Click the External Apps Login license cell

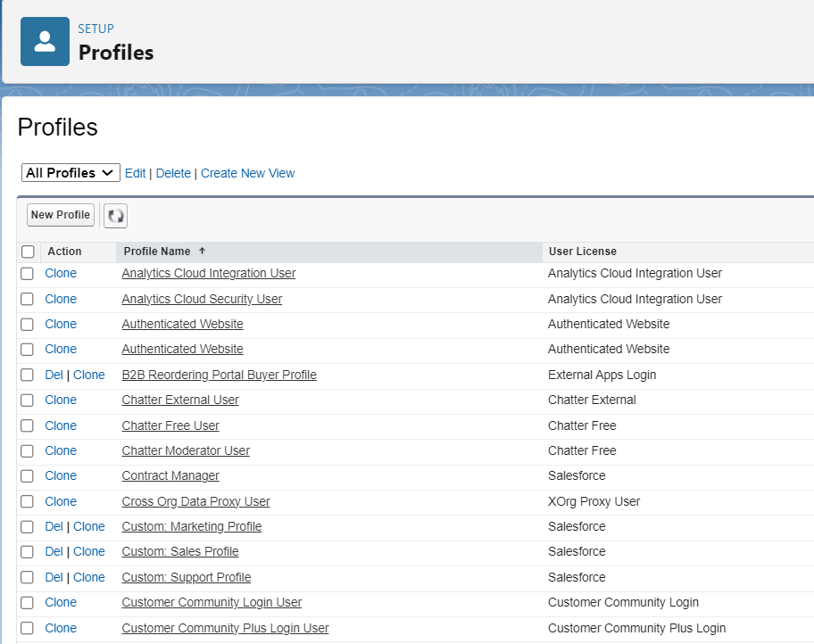pos(602,375)
